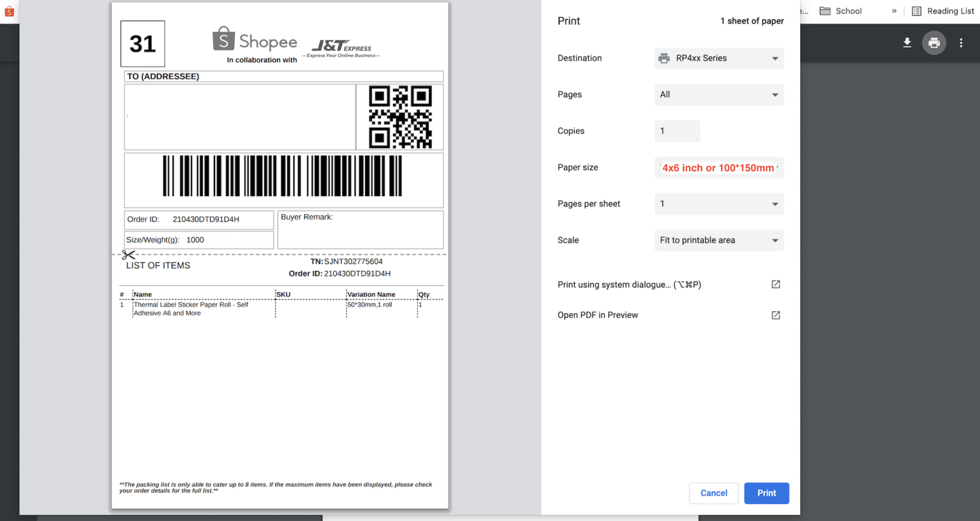The image size is (980, 521).
Task: Click the Copies input field
Action: 677,131
